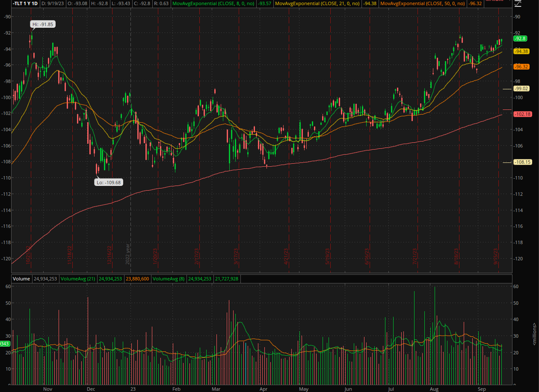The image size is (539, 392).
Task: Click the -108.15 price level bubble on axis
Action: (x=523, y=163)
